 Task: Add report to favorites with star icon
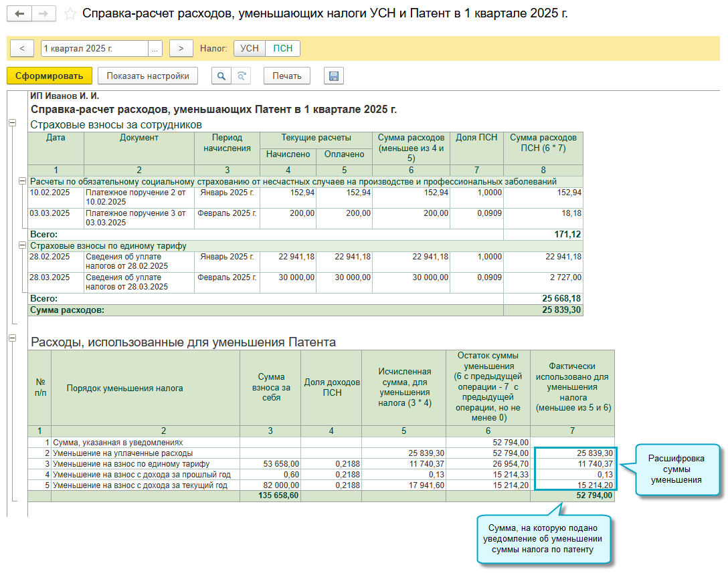click(x=70, y=13)
